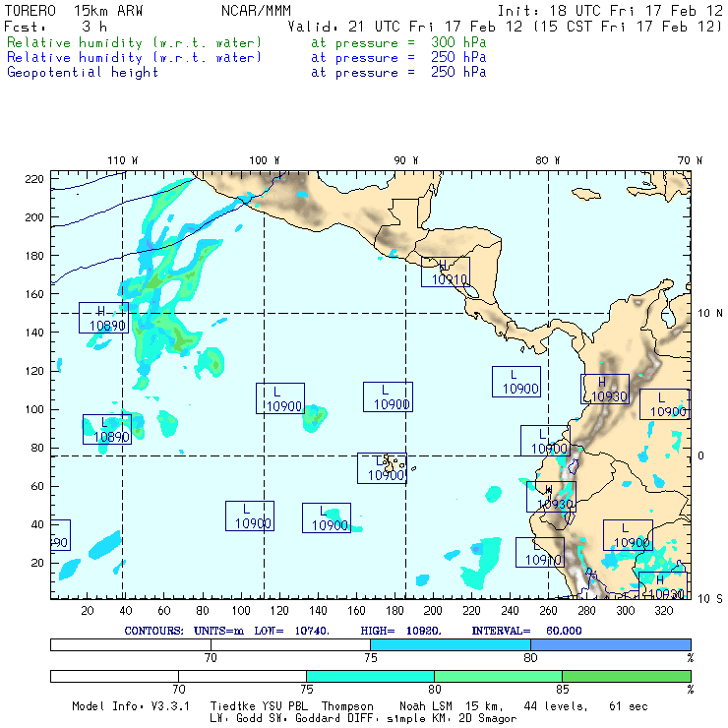Click the green Relative humidity legend text
This screenshot has height=728, width=728.
click(x=135, y=43)
